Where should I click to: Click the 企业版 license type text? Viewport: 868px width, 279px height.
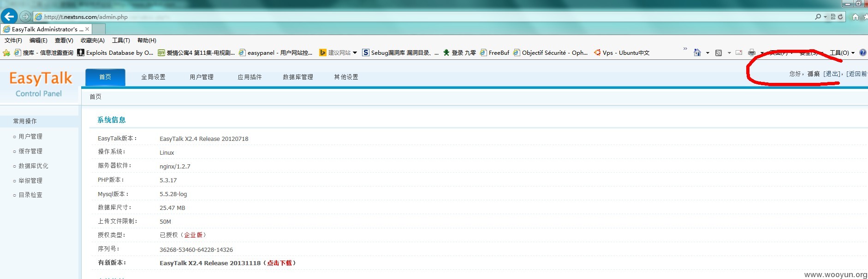(193, 235)
